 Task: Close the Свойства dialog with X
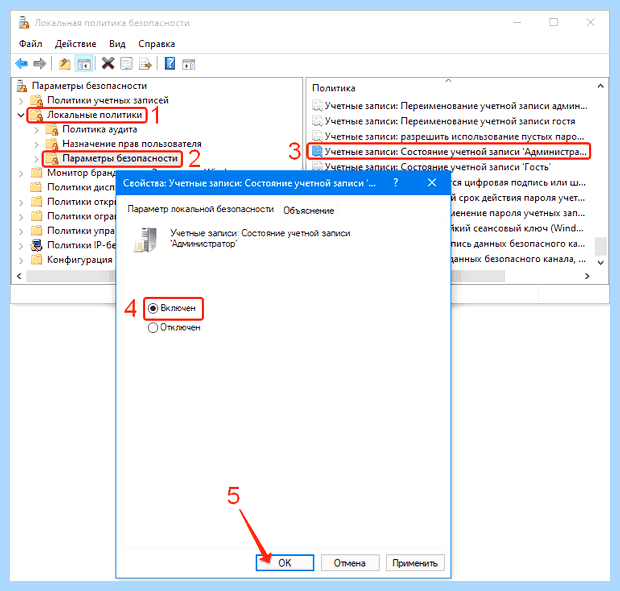(x=432, y=183)
